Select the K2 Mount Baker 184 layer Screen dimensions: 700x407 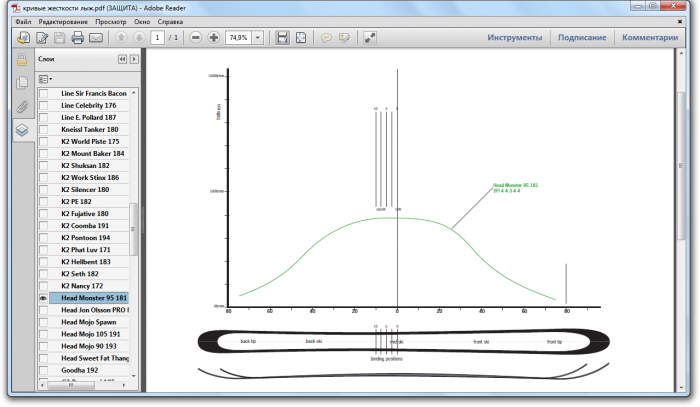point(93,154)
